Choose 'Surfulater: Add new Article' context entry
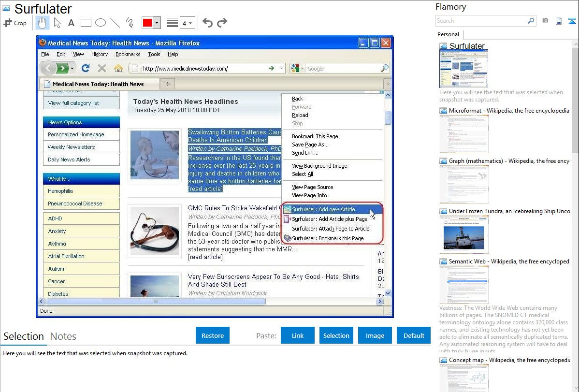This screenshot has height=392, width=579. (332, 209)
